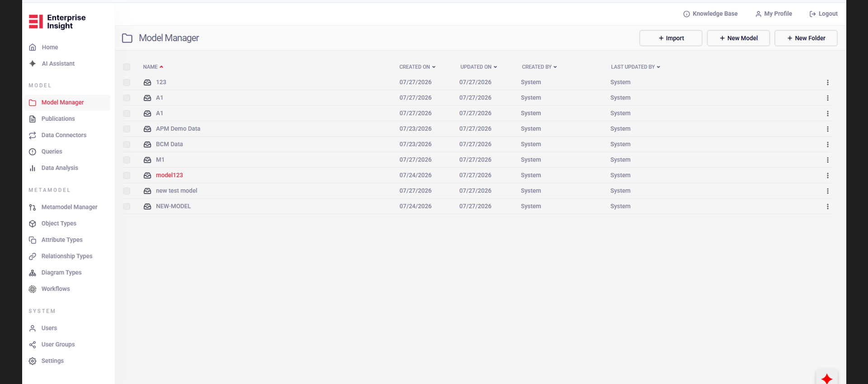Image resolution: width=868 pixels, height=384 pixels.
Task: Open the Knowledge Base link
Action: (710, 14)
